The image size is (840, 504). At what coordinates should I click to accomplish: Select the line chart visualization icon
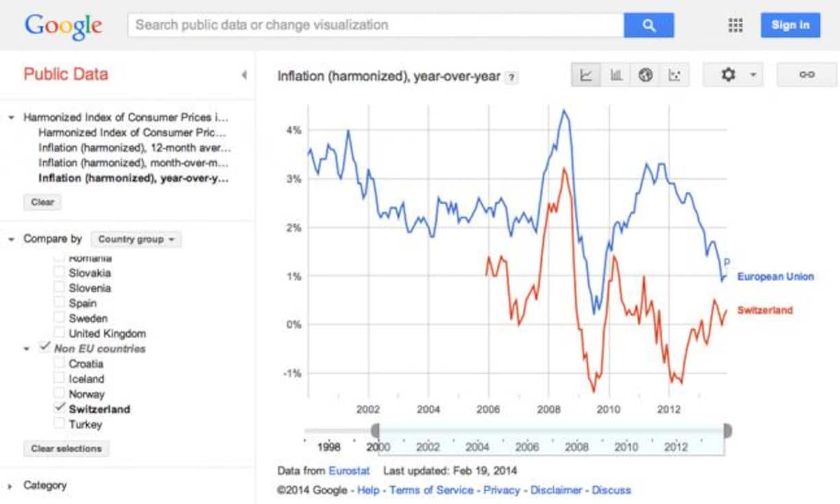[x=586, y=75]
